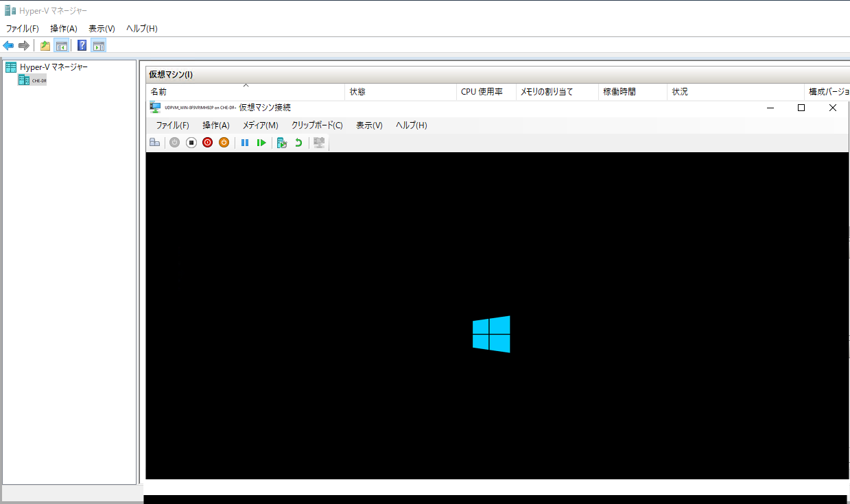
Task: Click the VM connection window title icon
Action: click(x=155, y=108)
